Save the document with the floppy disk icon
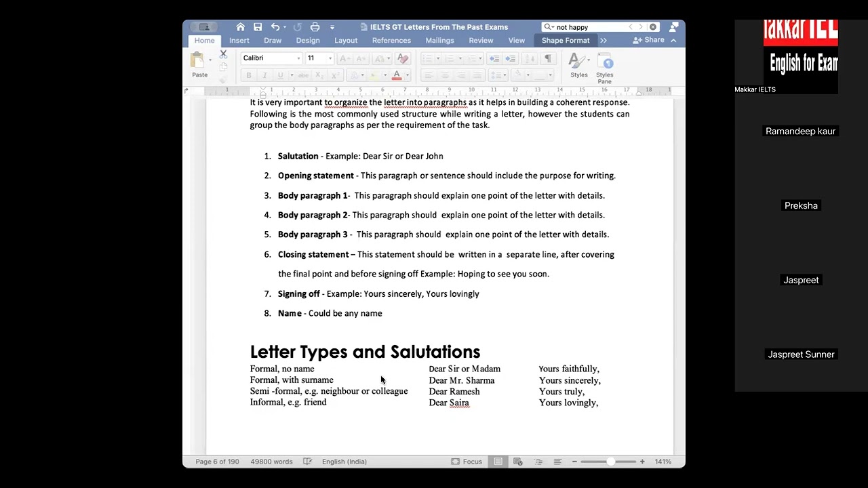This screenshot has width=868, height=488. 258,27
